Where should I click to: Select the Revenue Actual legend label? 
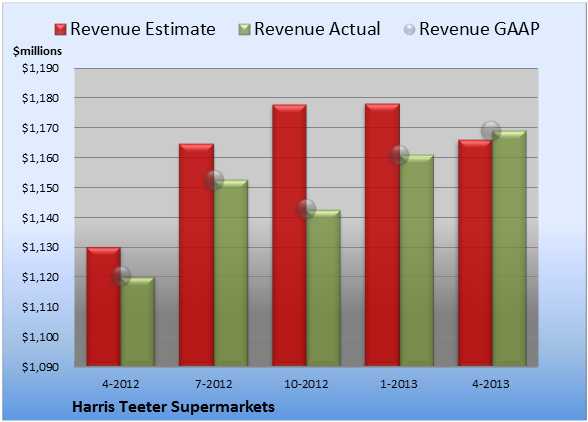(x=317, y=29)
